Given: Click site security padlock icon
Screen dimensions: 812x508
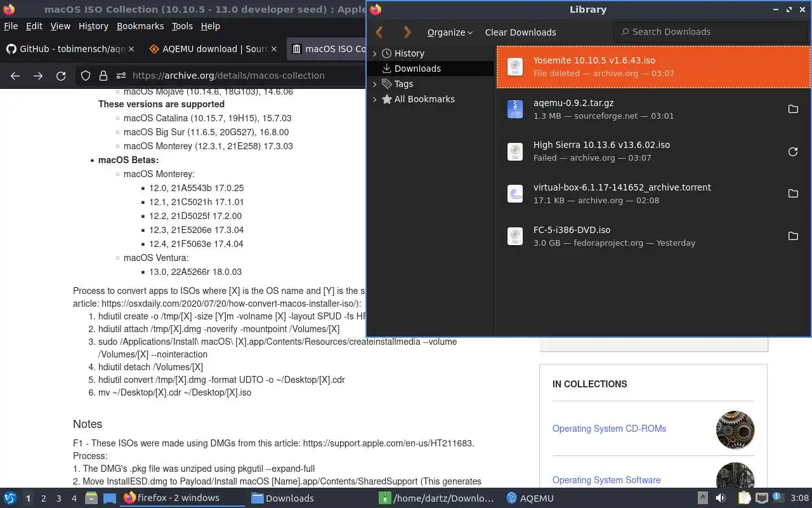Looking at the screenshot, I should [x=103, y=76].
